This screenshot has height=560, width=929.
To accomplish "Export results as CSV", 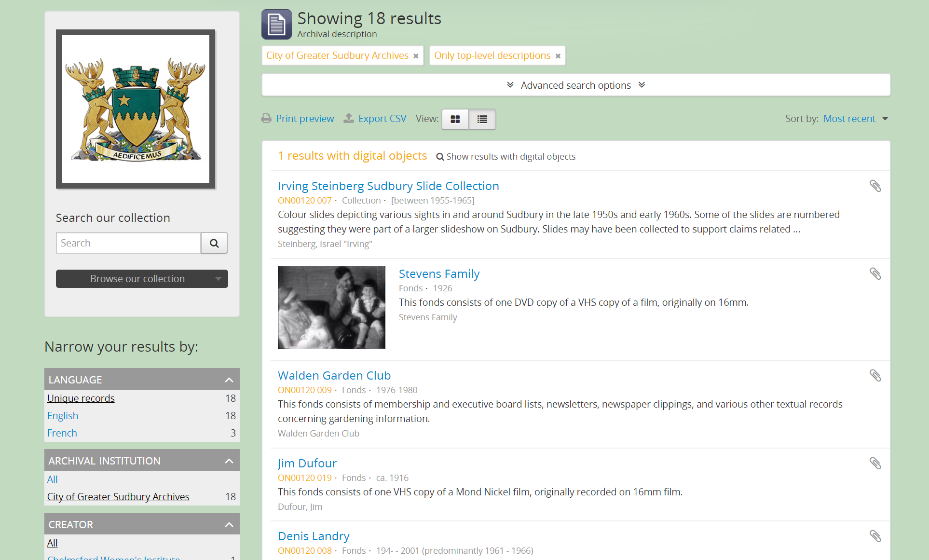I will (382, 119).
